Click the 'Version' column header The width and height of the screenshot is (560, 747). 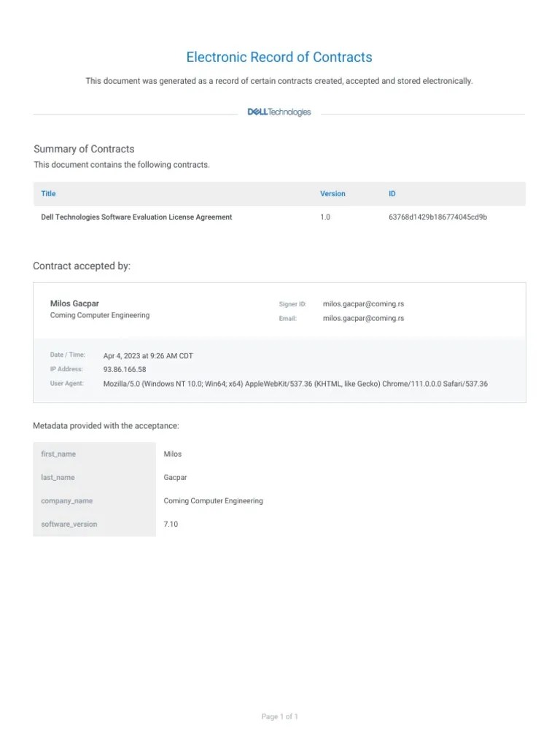pos(332,193)
